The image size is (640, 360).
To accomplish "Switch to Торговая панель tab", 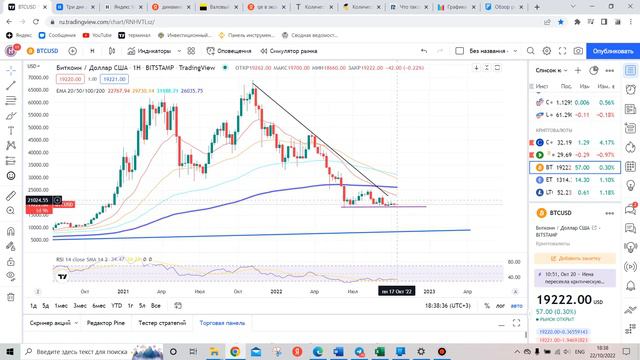I will click(x=222, y=323).
